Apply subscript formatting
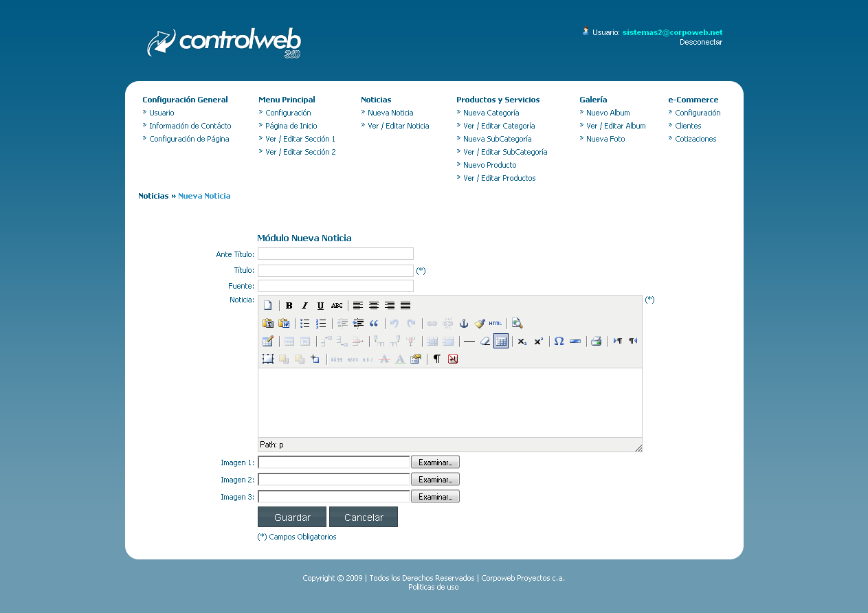Viewport: 868px width, 613px height. click(522, 342)
